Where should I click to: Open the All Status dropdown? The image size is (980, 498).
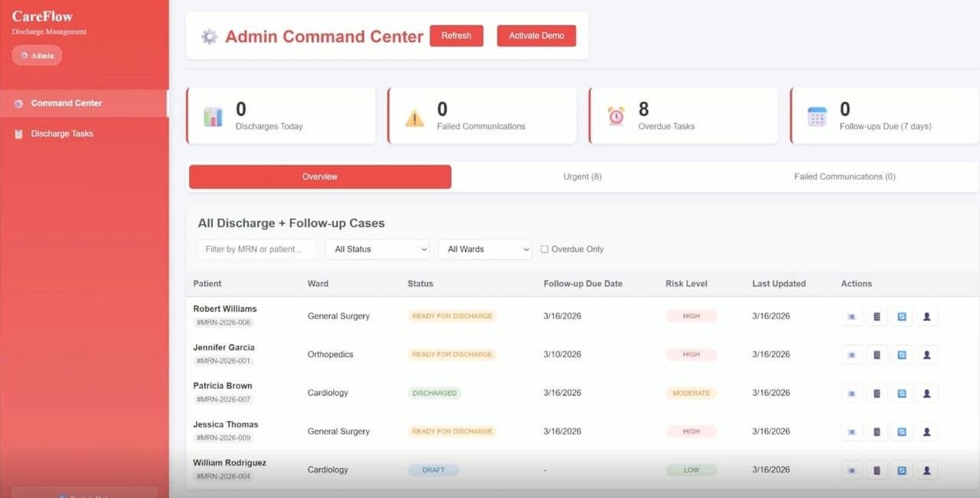tap(377, 249)
